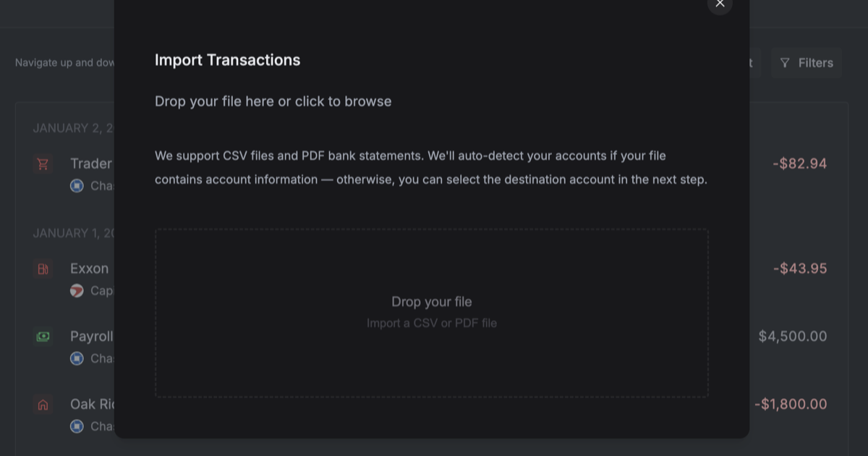This screenshot has height=456, width=868.
Task: Open the Exxon transaction entry
Action: (89, 269)
